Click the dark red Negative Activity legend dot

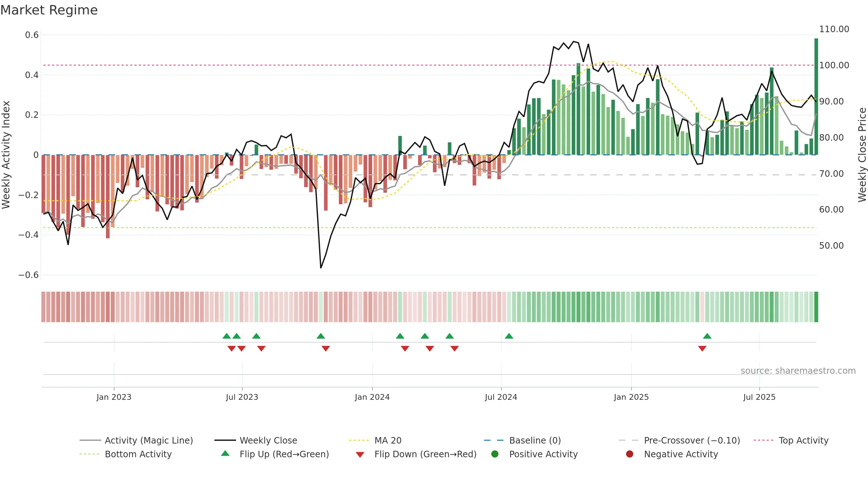630,454
